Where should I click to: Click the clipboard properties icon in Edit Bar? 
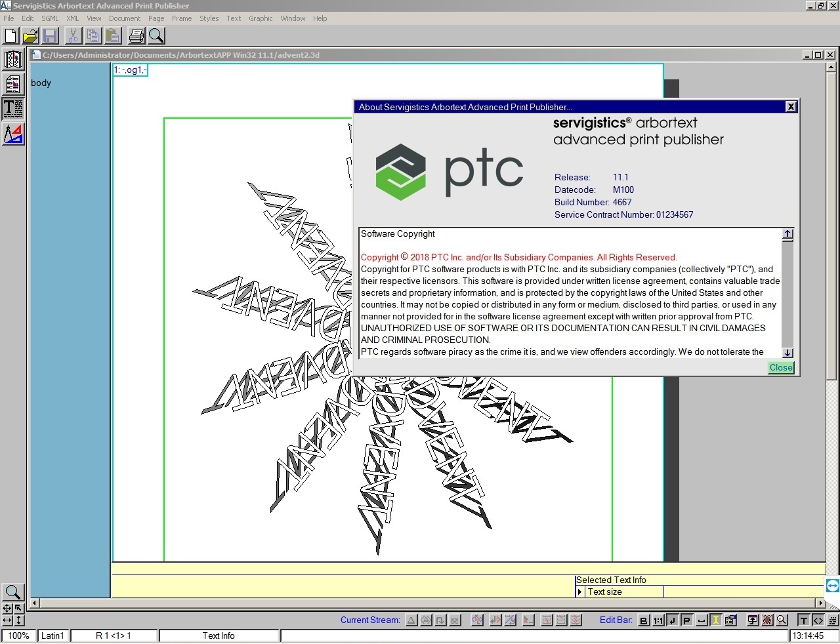[730, 620]
